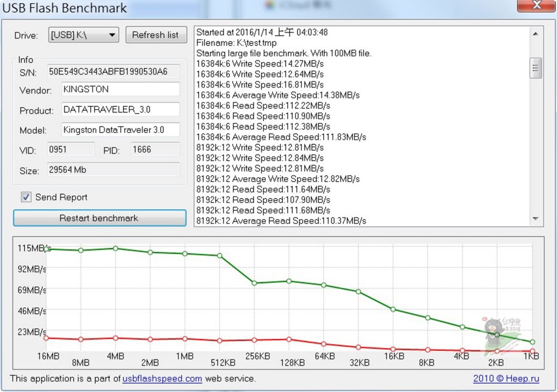The image size is (557, 392).
Task: Select '8192k:12 Read Speed:111.68MB/s' line
Action: point(263,210)
